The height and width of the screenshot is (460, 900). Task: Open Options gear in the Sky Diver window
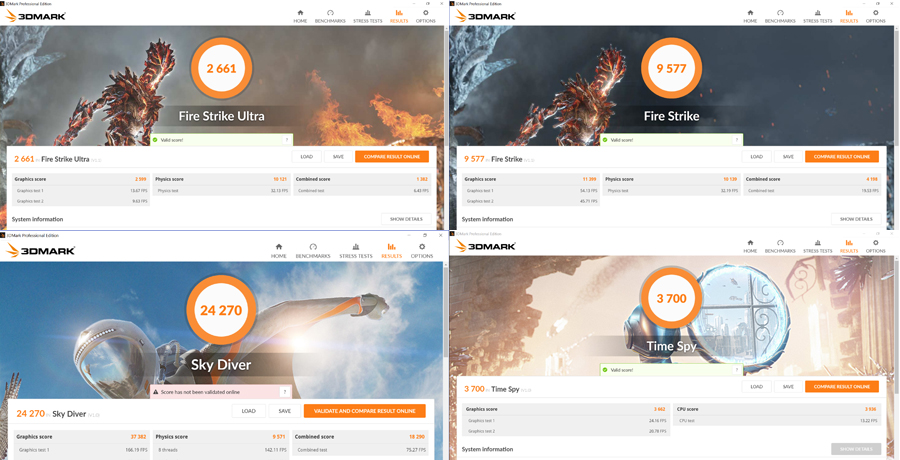pos(422,250)
